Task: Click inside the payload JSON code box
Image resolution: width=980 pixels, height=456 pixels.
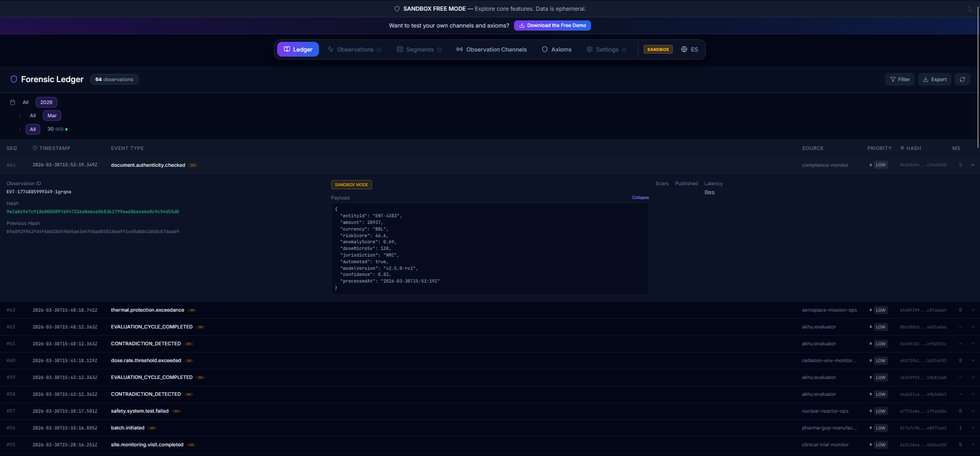Action: (x=490, y=248)
